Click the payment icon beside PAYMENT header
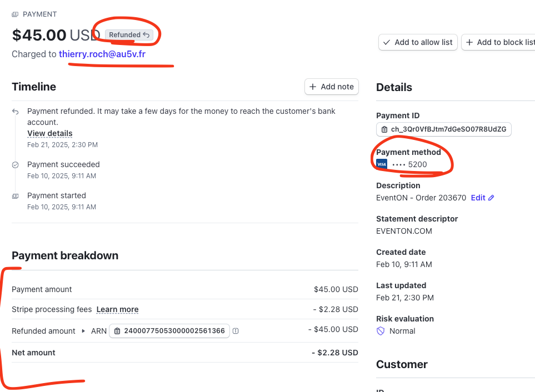535x392 pixels. (15, 14)
